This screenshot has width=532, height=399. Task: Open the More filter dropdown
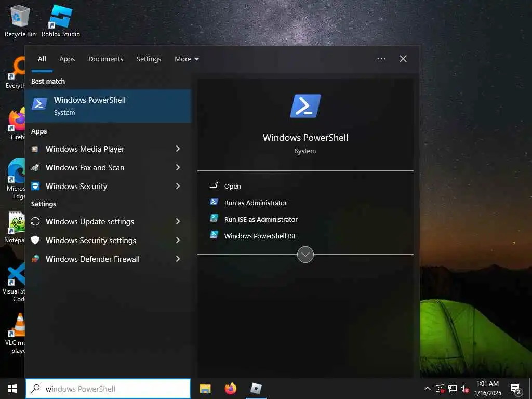point(187,59)
